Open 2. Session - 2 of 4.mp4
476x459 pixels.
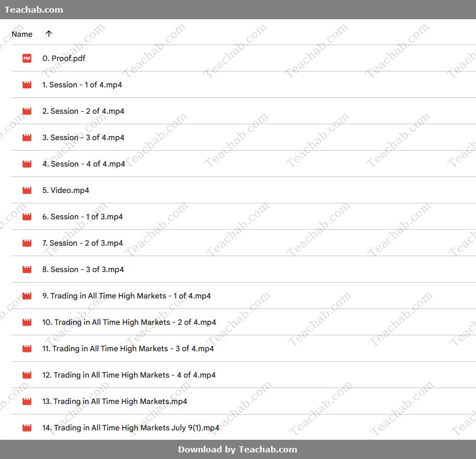coord(83,111)
